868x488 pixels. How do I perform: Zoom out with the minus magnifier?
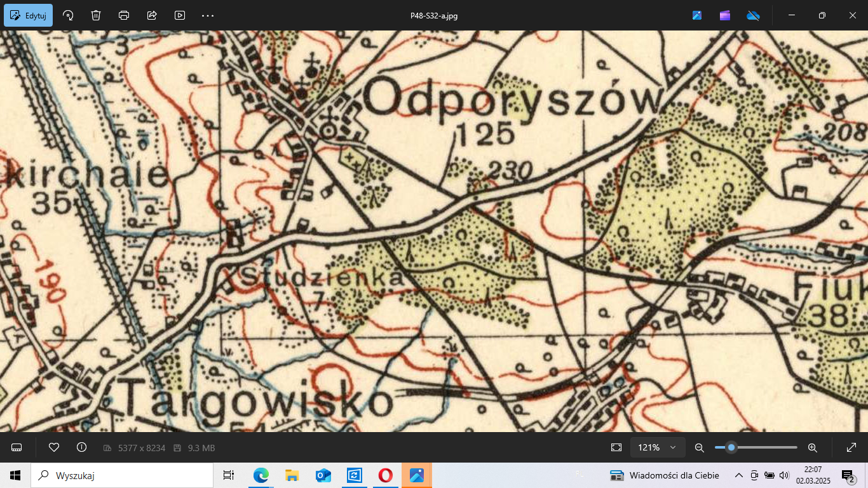click(700, 447)
